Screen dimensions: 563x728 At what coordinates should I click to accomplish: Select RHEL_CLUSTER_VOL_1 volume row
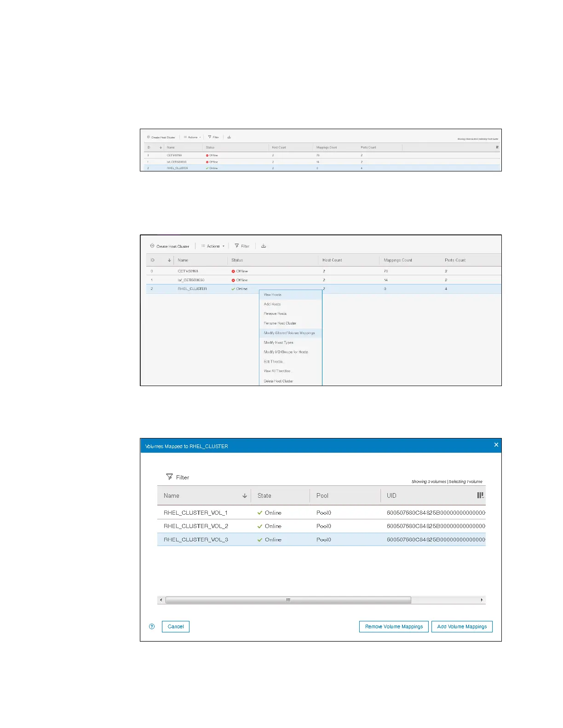[322, 513]
